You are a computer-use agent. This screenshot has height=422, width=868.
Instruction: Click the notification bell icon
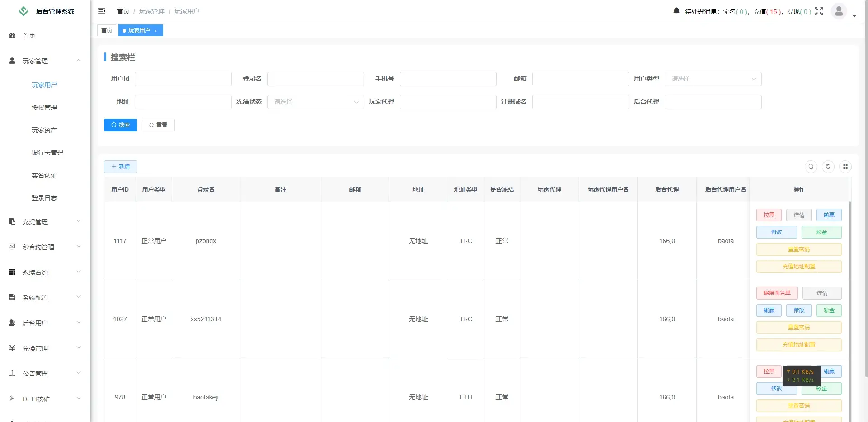[676, 11]
